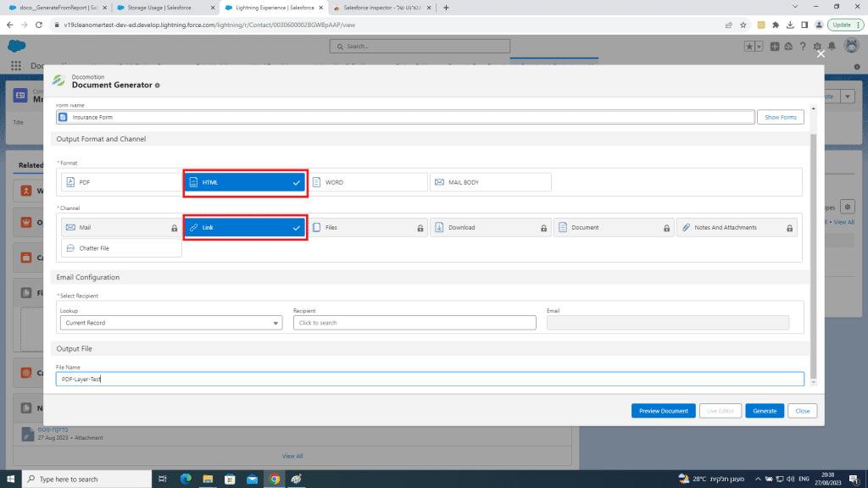The height and width of the screenshot is (488, 868).
Task: Open Chrome downloads icon in toolbar
Action: coord(790,25)
